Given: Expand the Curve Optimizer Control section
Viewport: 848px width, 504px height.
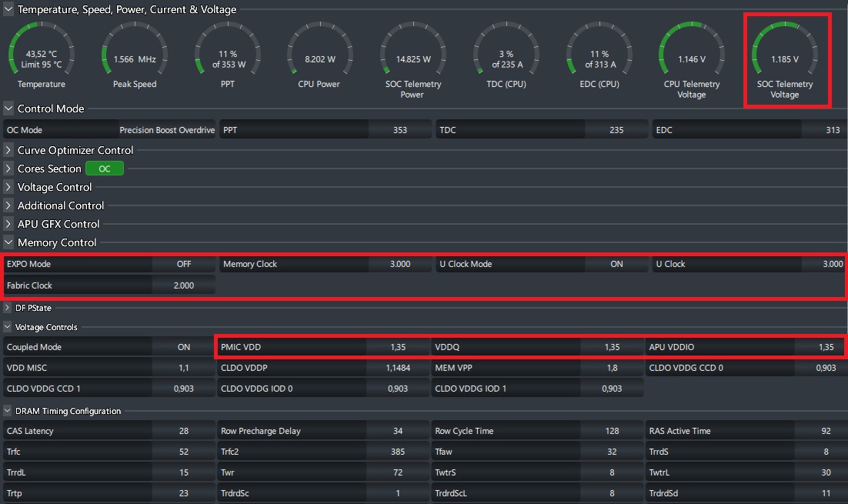Looking at the screenshot, I should 8,150.
